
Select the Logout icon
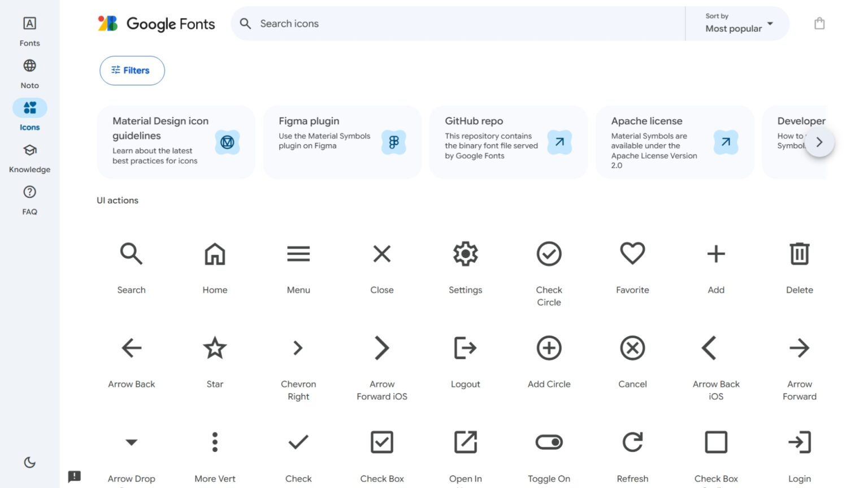[465, 348]
